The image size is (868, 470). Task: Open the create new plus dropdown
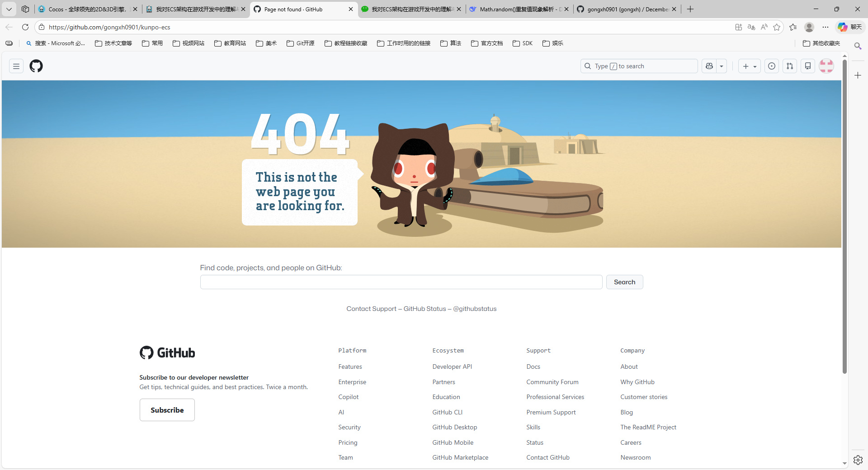click(749, 66)
